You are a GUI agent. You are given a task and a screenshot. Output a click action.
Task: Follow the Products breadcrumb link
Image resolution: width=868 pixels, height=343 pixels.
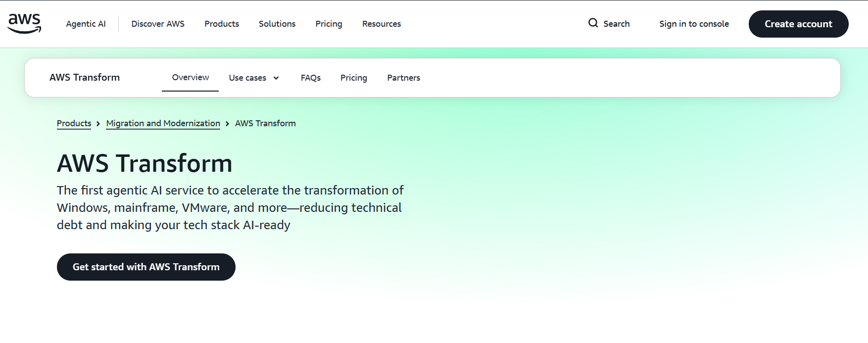tap(74, 123)
